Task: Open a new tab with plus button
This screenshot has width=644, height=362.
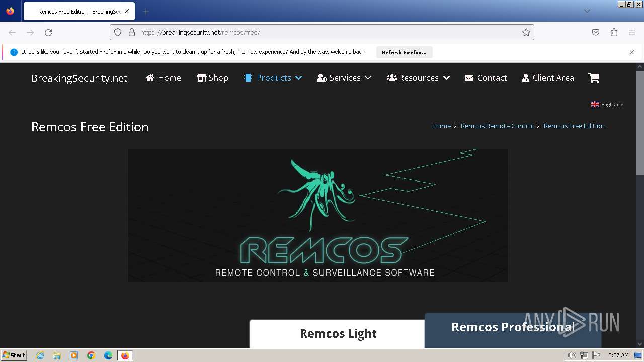Action: point(145,11)
